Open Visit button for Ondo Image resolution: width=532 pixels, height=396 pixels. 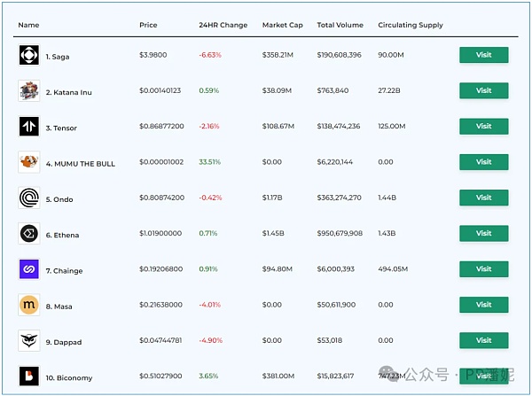(483, 198)
